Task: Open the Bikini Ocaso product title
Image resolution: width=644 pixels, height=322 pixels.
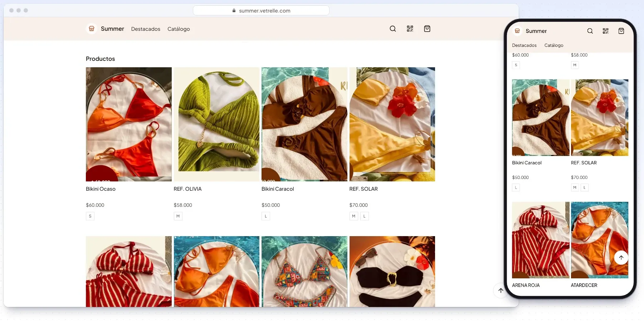Action: tap(101, 189)
